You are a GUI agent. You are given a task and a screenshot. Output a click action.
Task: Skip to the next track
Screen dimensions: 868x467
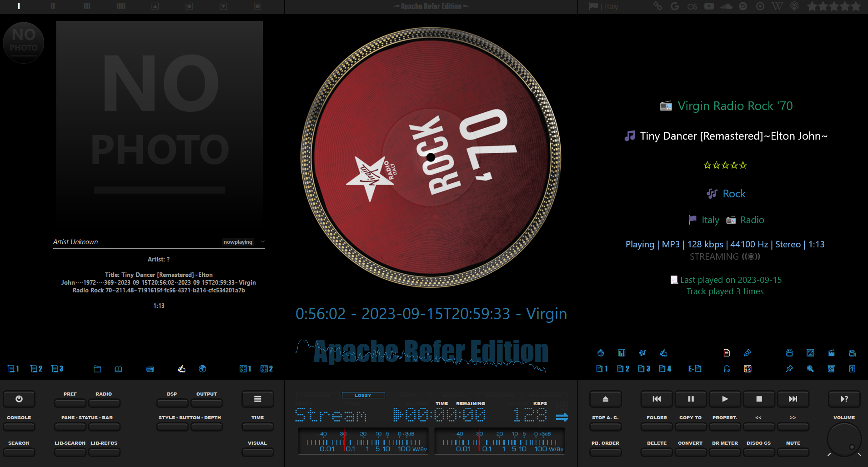pyautogui.click(x=793, y=399)
